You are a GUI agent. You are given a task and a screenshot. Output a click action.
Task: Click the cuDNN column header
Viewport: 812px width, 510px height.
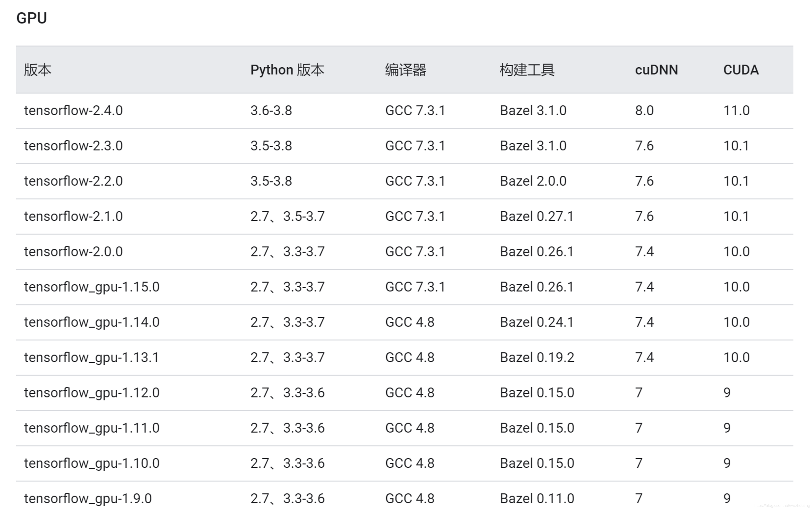click(x=656, y=70)
